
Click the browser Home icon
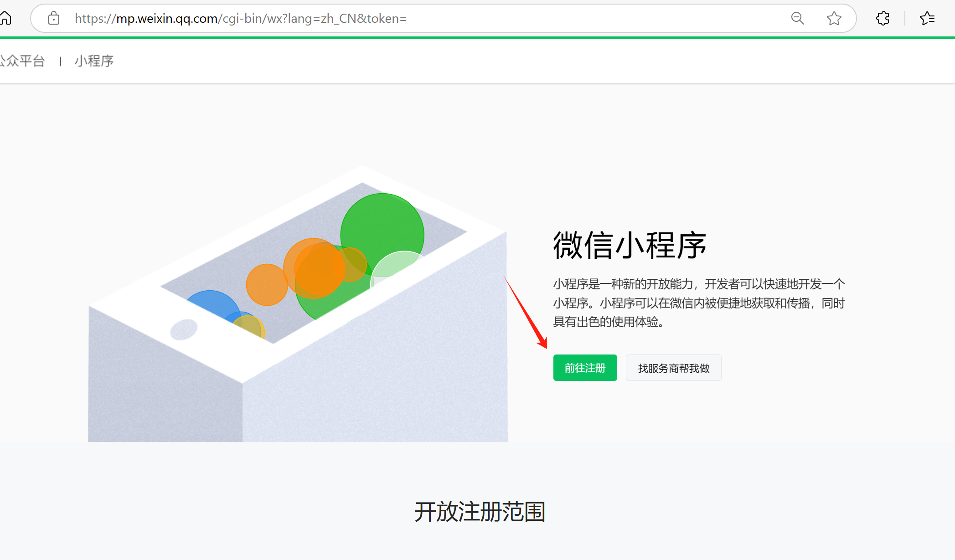click(5, 18)
